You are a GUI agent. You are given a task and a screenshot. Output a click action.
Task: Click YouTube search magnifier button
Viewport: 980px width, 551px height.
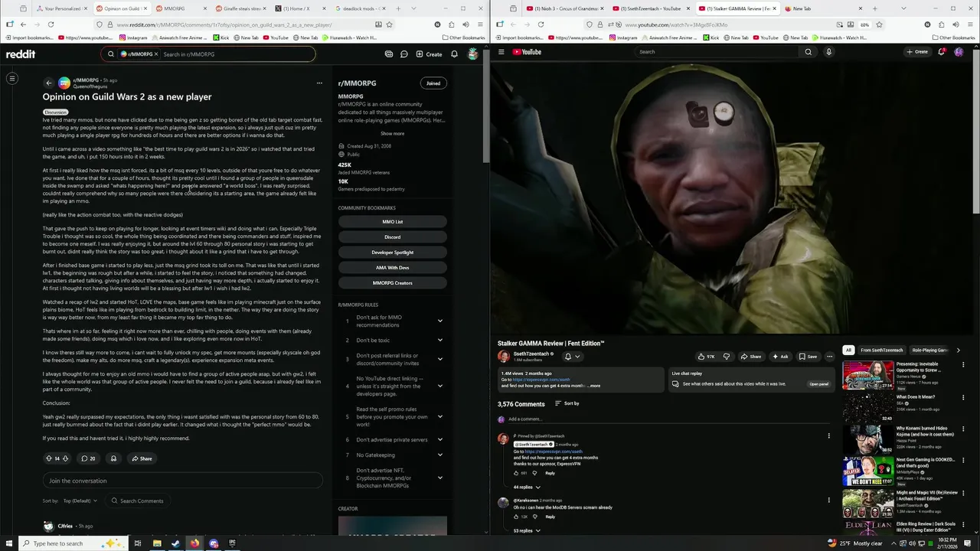point(808,52)
